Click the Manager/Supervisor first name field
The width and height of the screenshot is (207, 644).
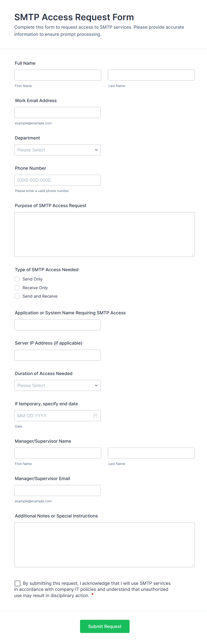57,453
